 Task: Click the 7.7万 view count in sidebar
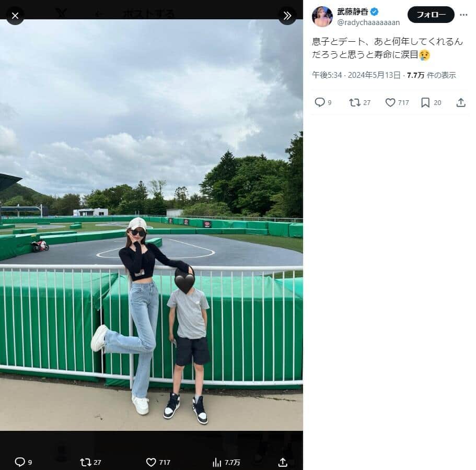(416, 75)
